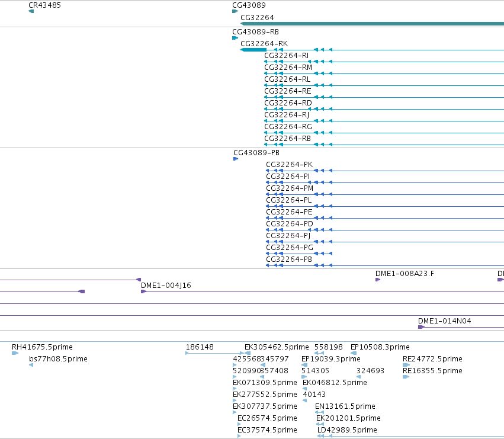Select the LD42989.5prime EST label
The image size is (504, 439).
(x=347, y=430)
